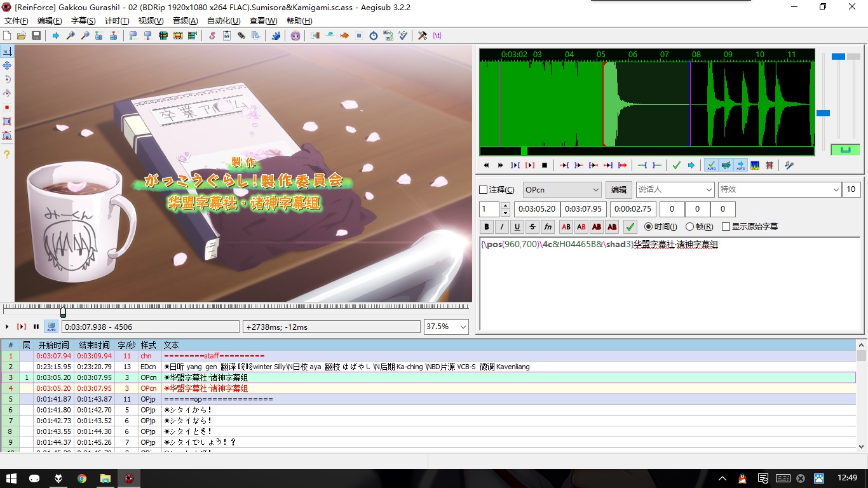
Task: Open visual typesetting help question mark
Action: (x=7, y=154)
